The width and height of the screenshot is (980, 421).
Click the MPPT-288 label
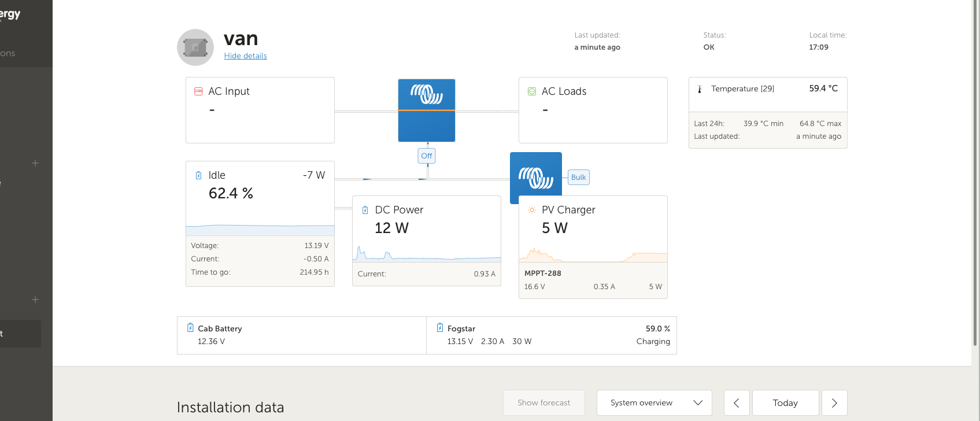tap(543, 274)
